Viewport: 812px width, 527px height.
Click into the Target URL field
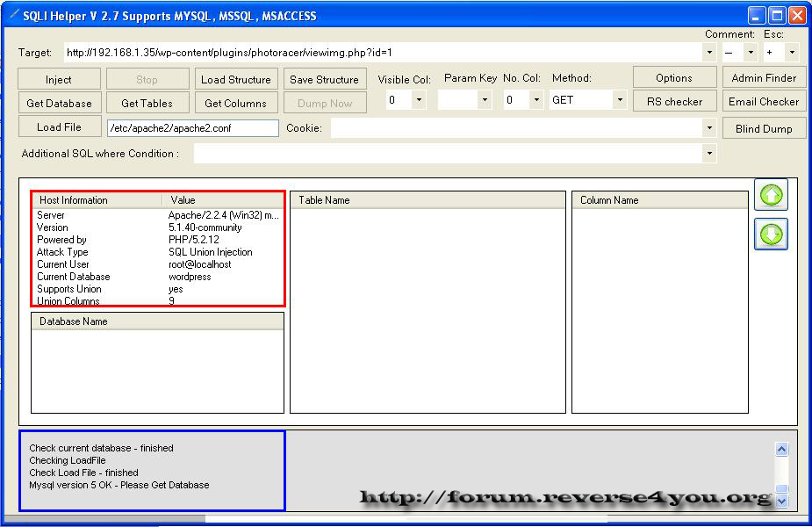point(383,53)
